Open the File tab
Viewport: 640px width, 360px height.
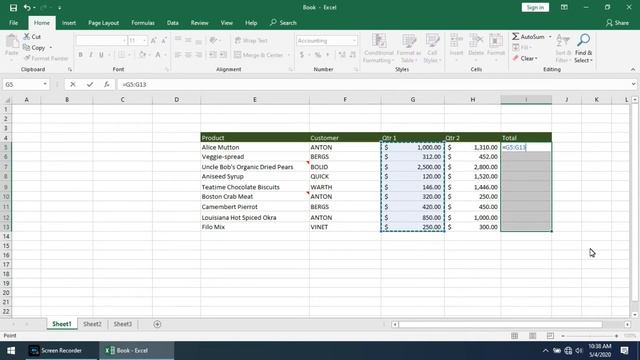[13, 23]
